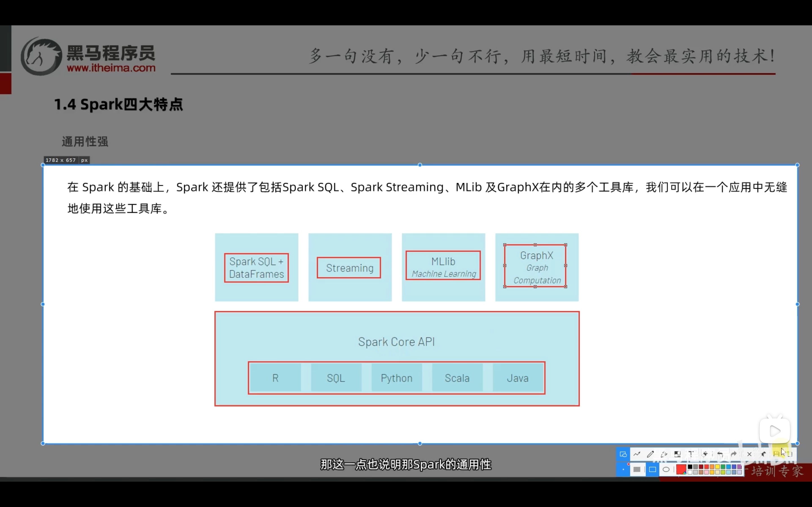Select the pencil drawing tool
The width and height of the screenshot is (812, 507).
click(650, 454)
